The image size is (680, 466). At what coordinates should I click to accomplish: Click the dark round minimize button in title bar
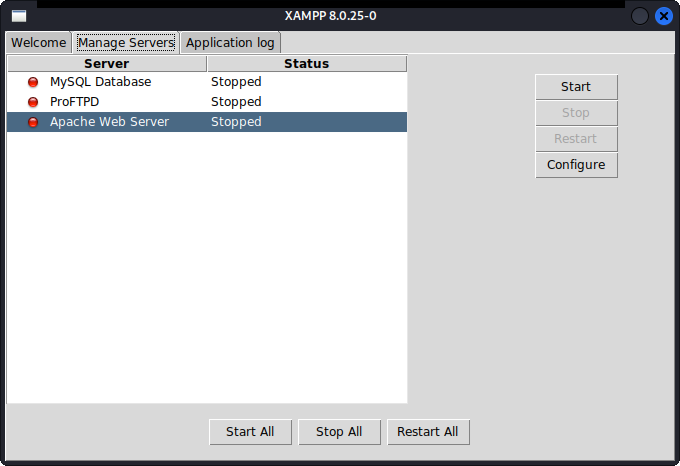pyautogui.click(x=639, y=16)
